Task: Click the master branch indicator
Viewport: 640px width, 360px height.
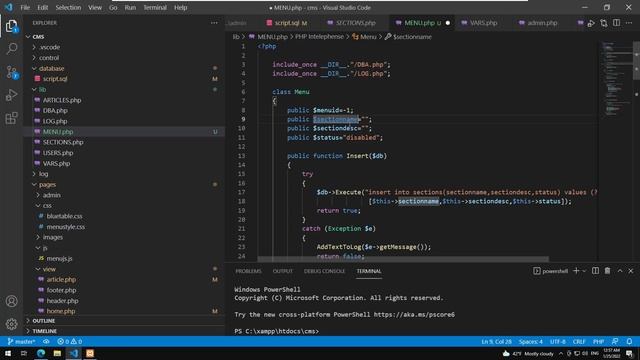Action: (22, 341)
